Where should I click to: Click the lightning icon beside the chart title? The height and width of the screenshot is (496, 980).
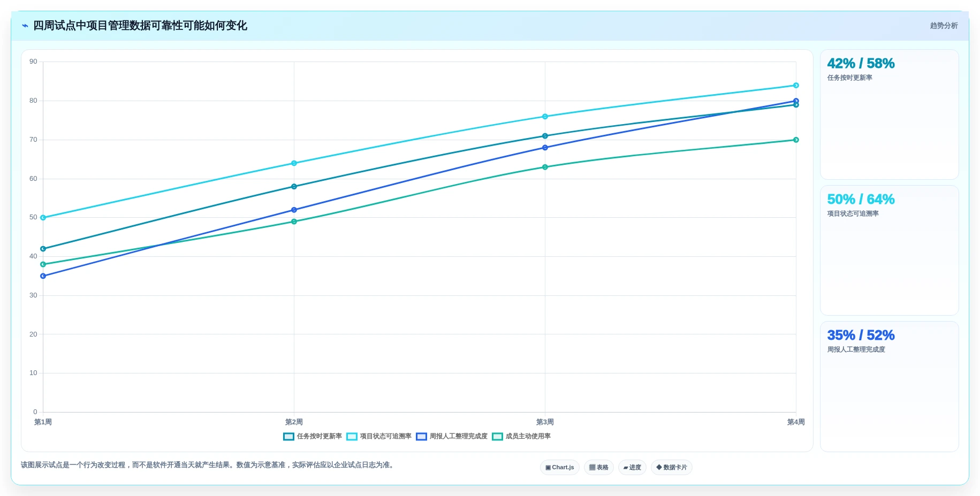[25, 26]
